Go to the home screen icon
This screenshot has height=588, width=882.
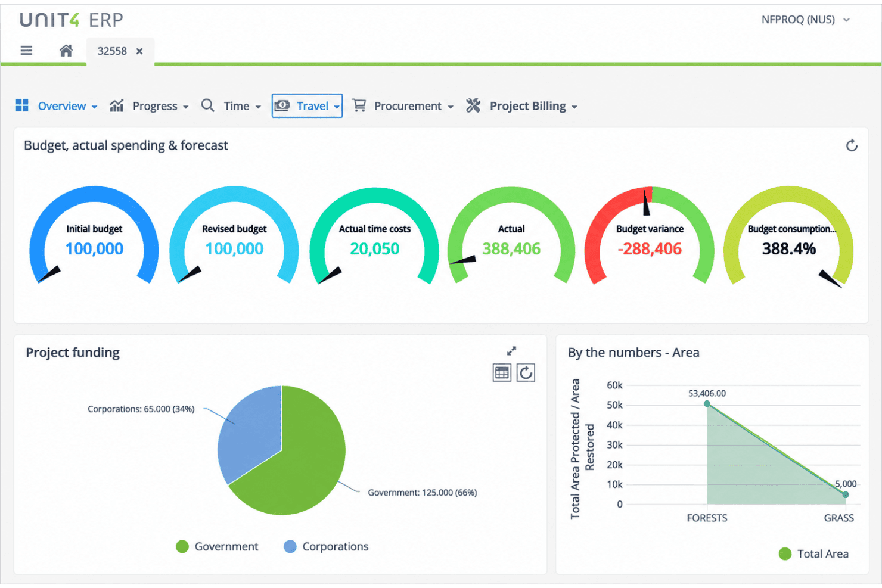[x=66, y=51]
